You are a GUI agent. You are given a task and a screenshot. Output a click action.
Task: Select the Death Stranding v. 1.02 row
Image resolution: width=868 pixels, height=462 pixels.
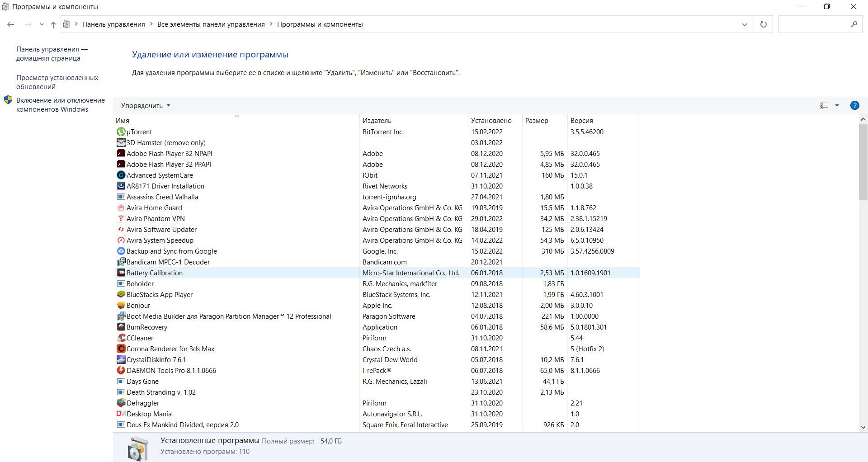(x=377, y=392)
